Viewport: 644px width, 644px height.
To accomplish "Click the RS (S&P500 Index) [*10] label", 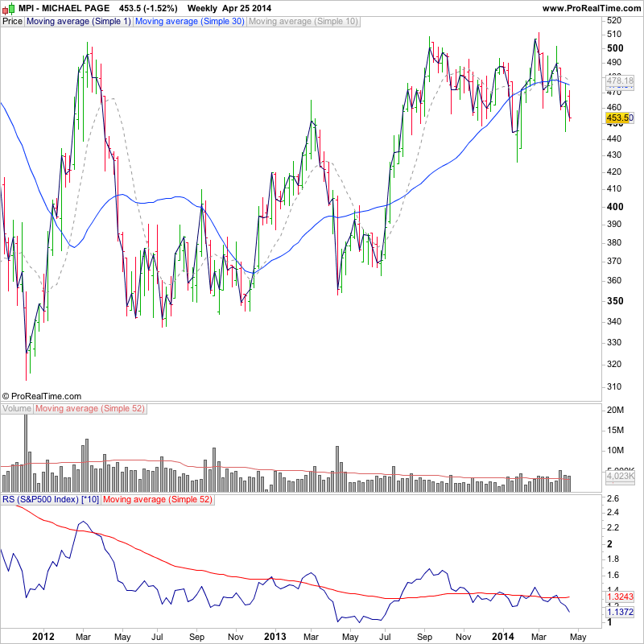I will pyautogui.click(x=51, y=499).
